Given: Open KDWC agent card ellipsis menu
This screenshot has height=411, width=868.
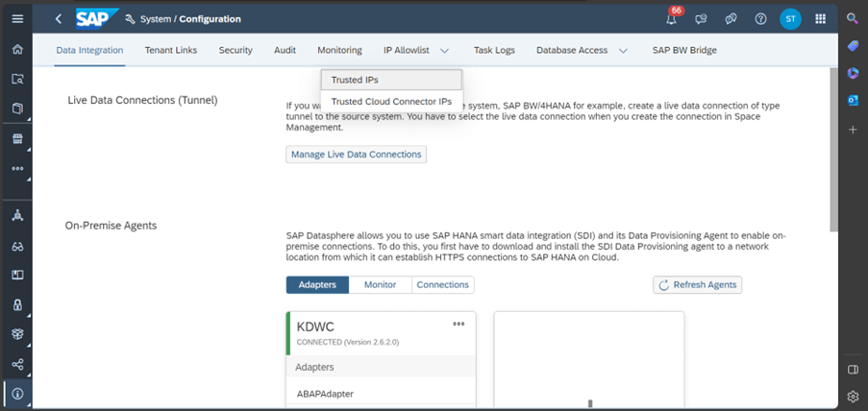Looking at the screenshot, I should (x=459, y=325).
